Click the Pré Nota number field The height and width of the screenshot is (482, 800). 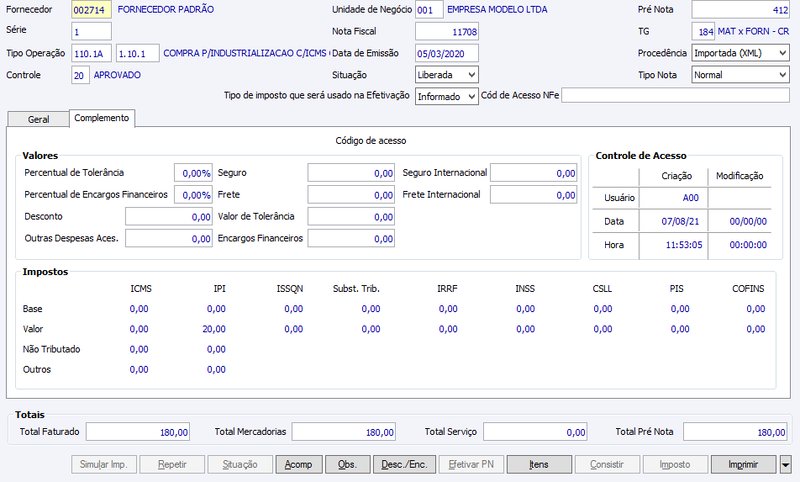click(x=741, y=10)
